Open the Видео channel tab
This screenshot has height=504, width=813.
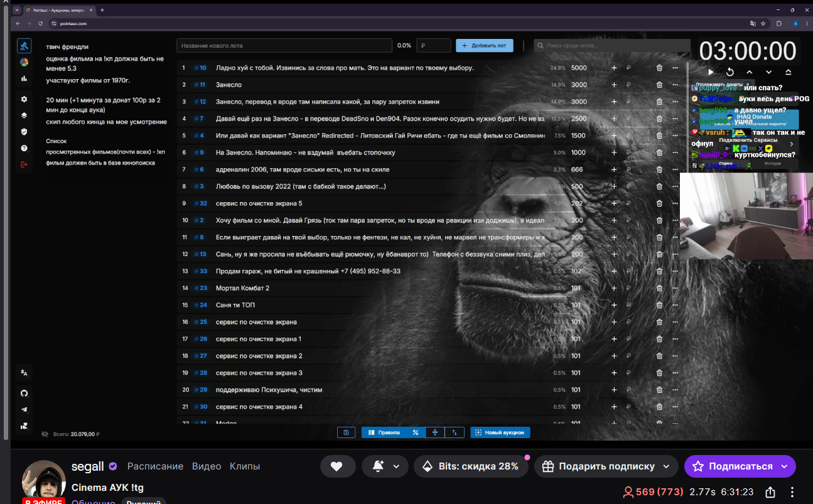[207, 466]
